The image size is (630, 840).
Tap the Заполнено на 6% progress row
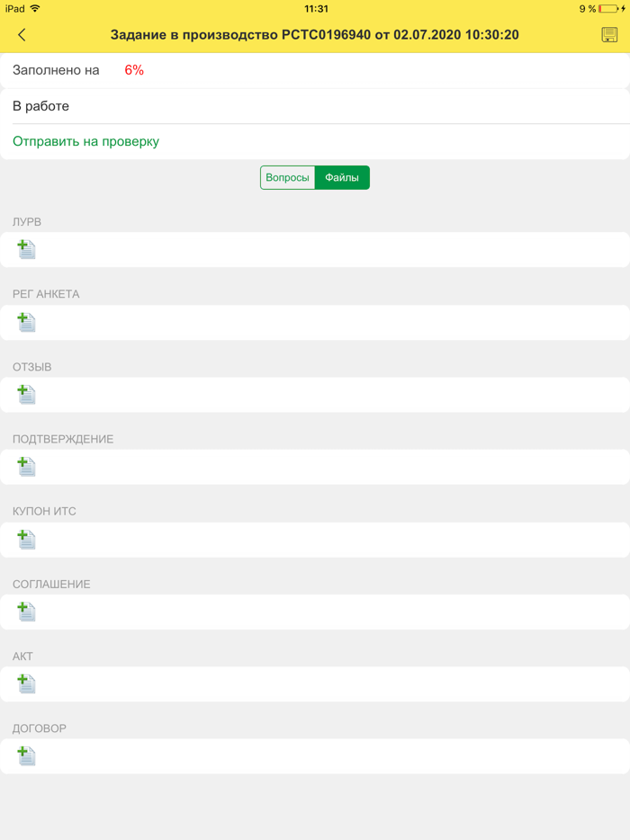click(x=315, y=70)
